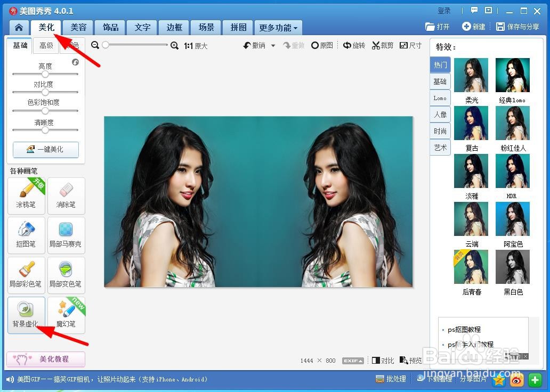Viewport: 550px width, 392px height.
Task: Open the 抠图笔 cutout tool
Action: (x=26, y=235)
